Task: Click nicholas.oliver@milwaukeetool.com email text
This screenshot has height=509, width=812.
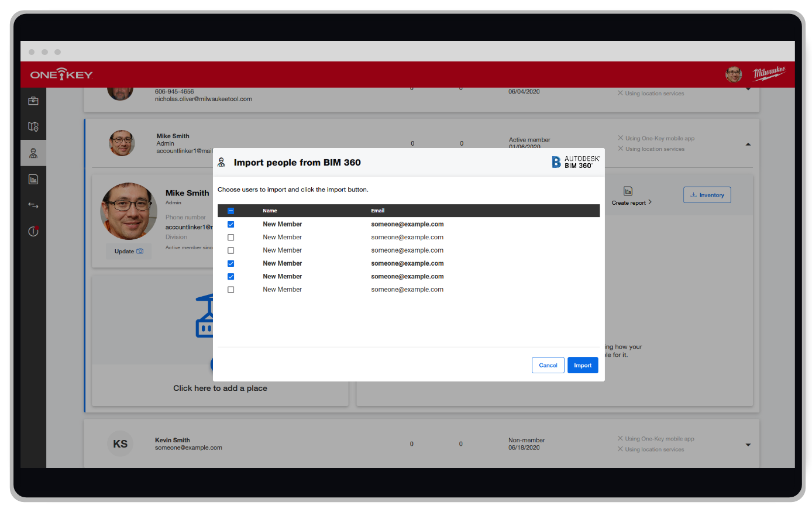Action: pyautogui.click(x=203, y=99)
